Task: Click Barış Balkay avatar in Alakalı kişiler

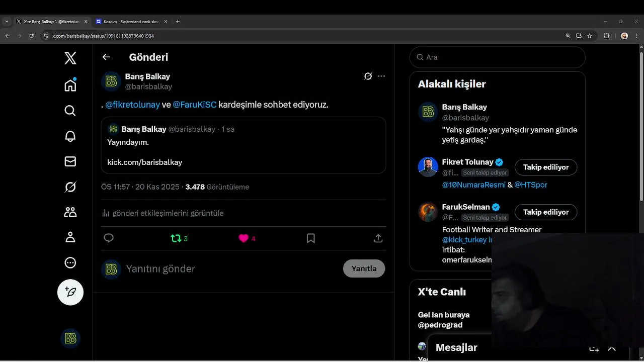Action: click(428, 112)
